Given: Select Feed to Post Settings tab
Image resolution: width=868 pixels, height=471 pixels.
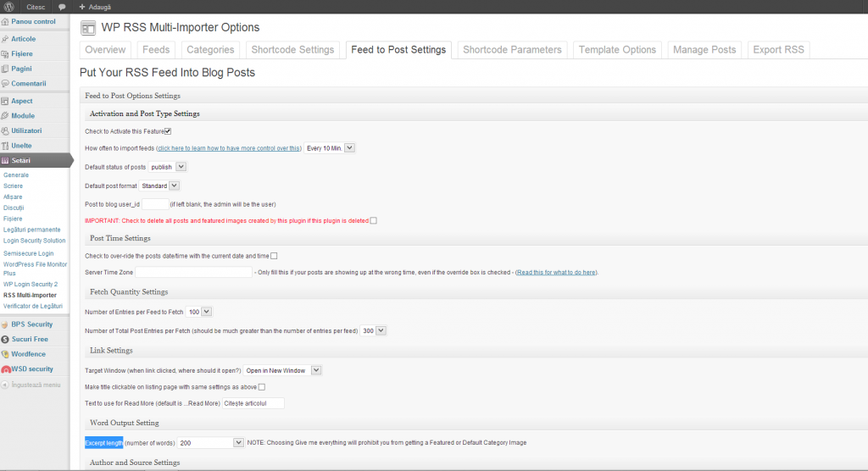Looking at the screenshot, I should click(398, 50).
